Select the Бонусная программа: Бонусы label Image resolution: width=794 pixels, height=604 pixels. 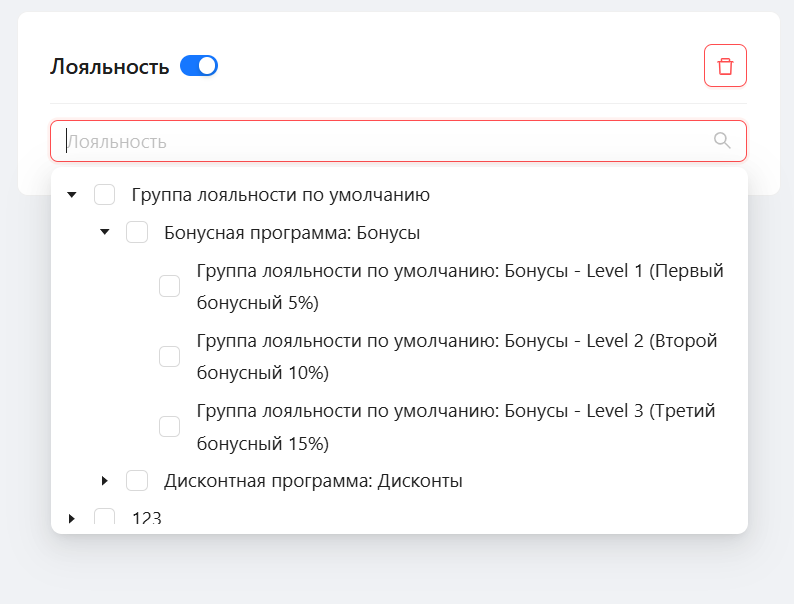tap(292, 233)
